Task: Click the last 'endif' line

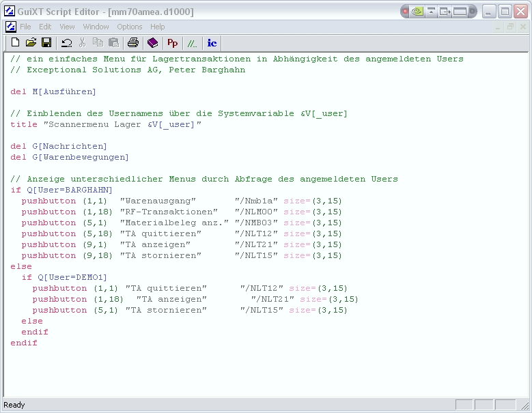Action: pyautogui.click(x=24, y=343)
